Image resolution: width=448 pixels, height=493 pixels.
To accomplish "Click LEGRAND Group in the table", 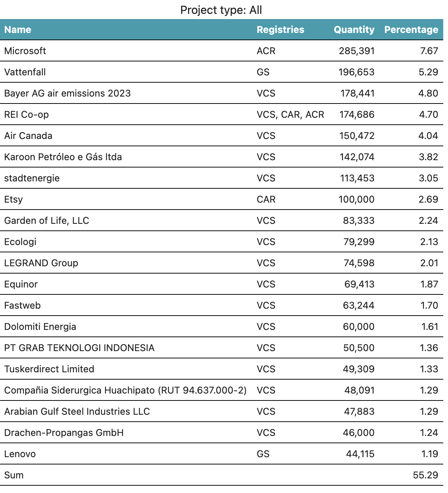I will point(41,263).
